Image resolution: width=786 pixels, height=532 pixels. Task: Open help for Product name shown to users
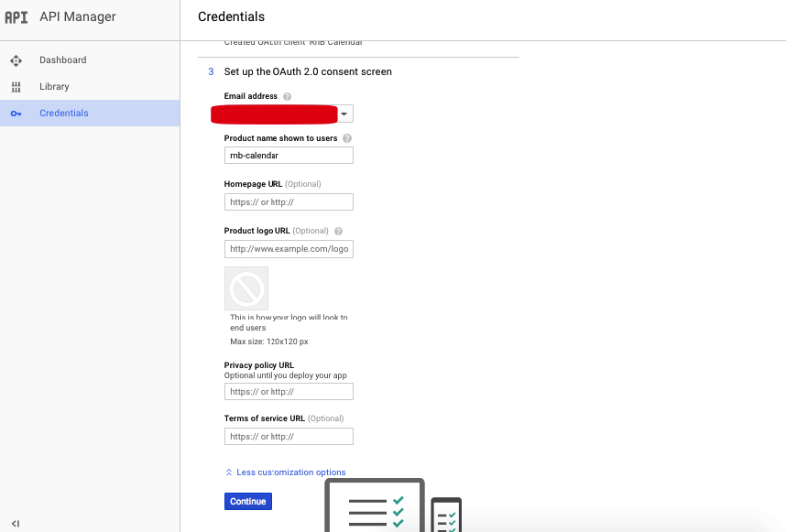pos(347,138)
